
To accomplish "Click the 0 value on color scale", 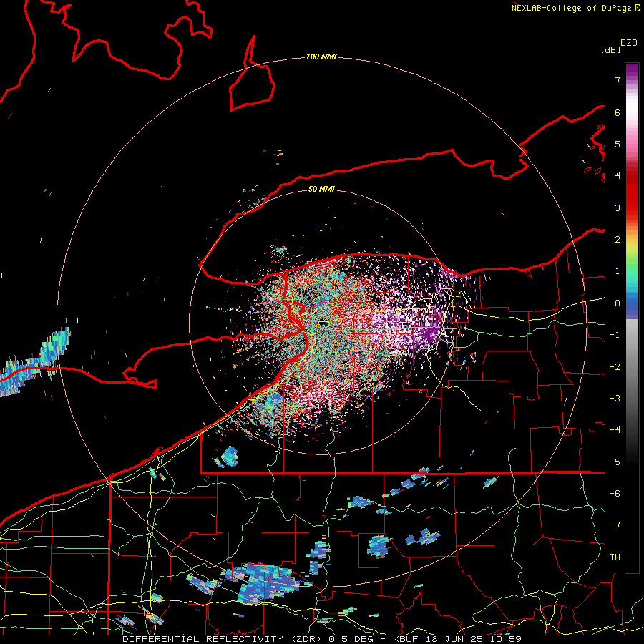I will pos(618,303).
